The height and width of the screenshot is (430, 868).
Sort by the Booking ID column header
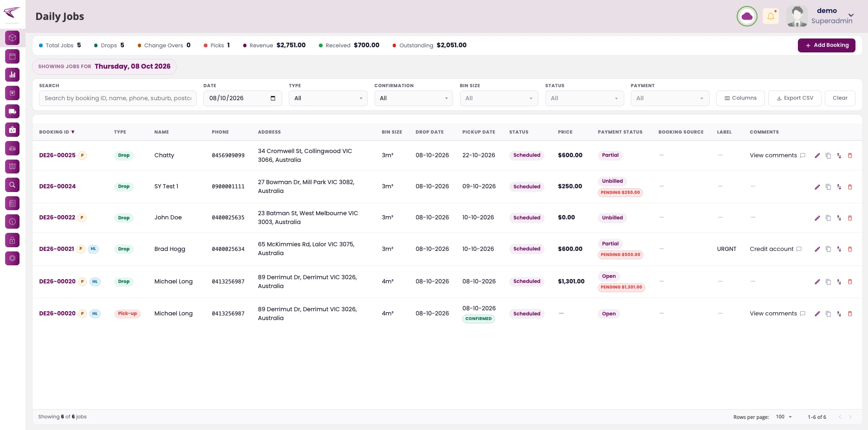click(x=57, y=132)
